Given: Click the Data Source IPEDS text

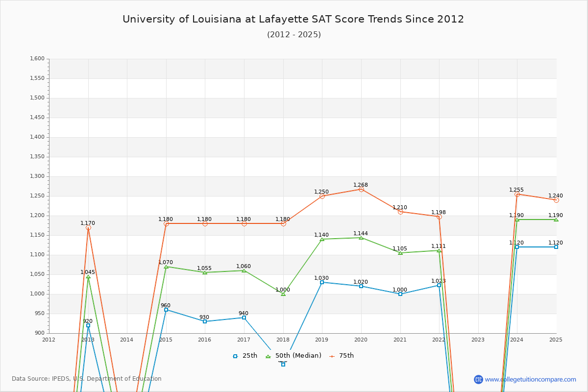Looking at the screenshot, I should pyautogui.click(x=87, y=379).
